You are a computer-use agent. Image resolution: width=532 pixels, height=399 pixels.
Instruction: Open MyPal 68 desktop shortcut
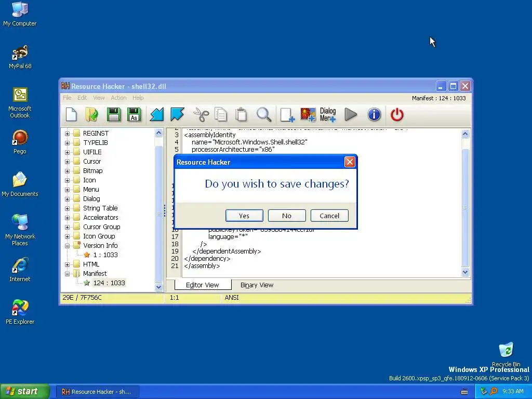[20, 57]
